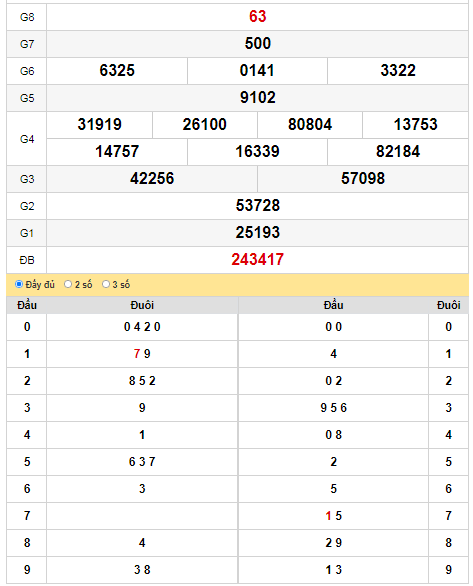Click the left "Đầu" column header

tap(27, 305)
